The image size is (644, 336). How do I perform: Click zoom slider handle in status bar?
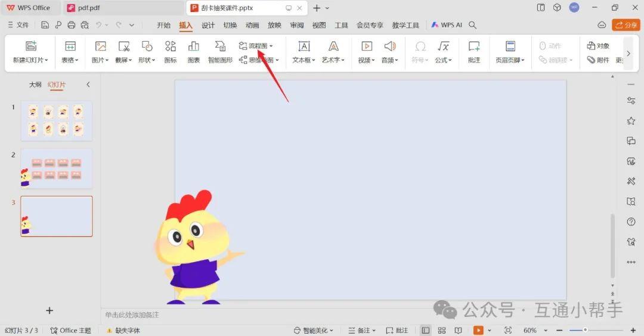[585, 330]
